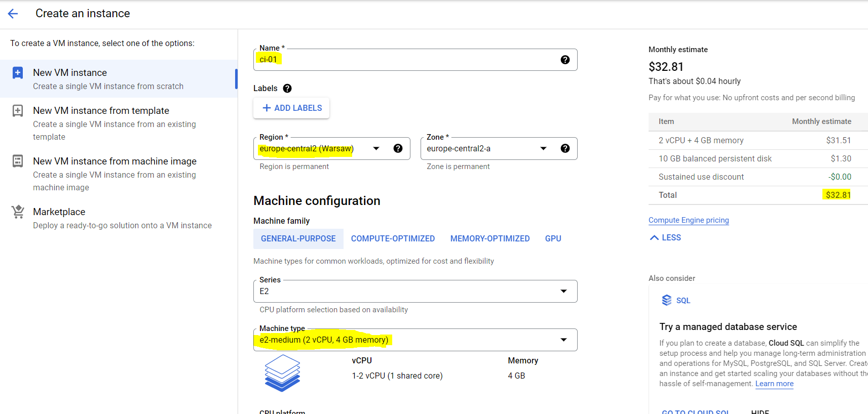This screenshot has height=414, width=868.
Task: Click the SQL link in Also consider
Action: [x=683, y=301]
